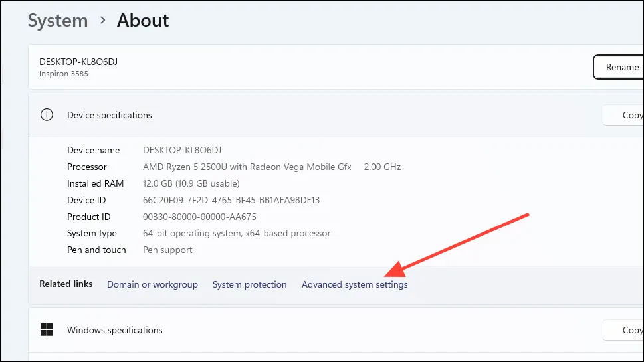Image resolution: width=644 pixels, height=362 pixels.
Task: Click the Rename button for this PC
Action: tap(619, 67)
